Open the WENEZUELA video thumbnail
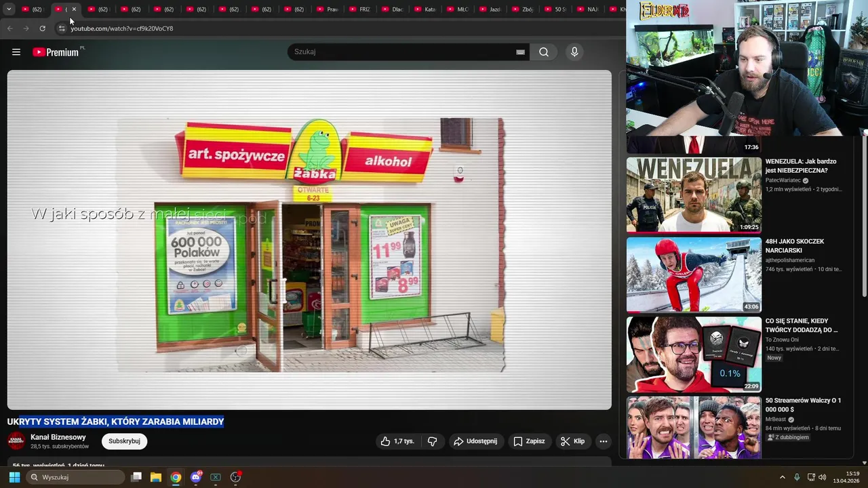This screenshot has width=868, height=488. click(694, 195)
